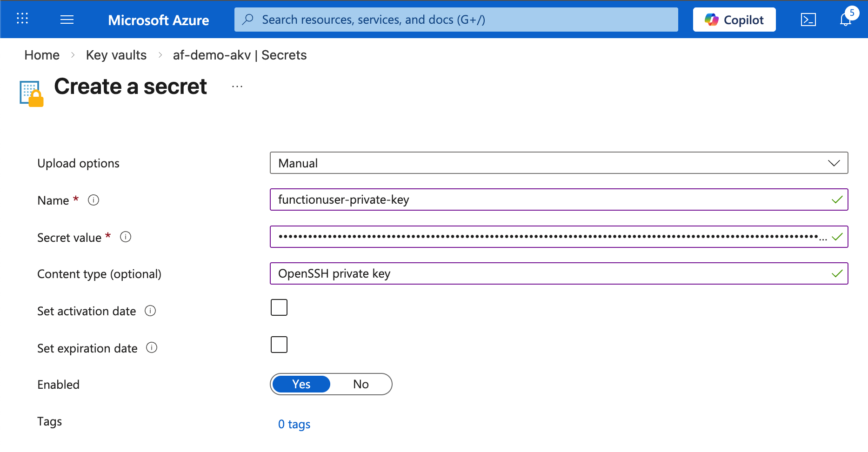Open the more options ellipsis beside title
This screenshot has height=452, width=868.
(x=237, y=87)
